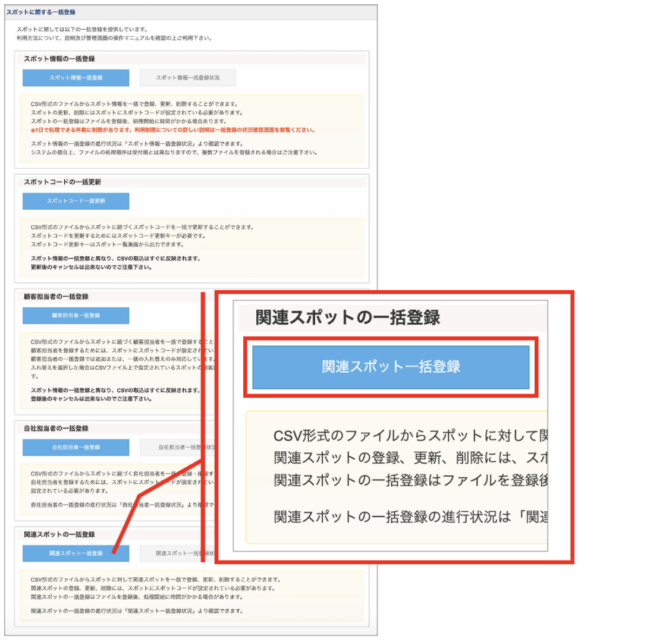This screenshot has height=642, width=672.
Task: Click the line about 管理画面の操作マニュアル
Action: [114, 37]
